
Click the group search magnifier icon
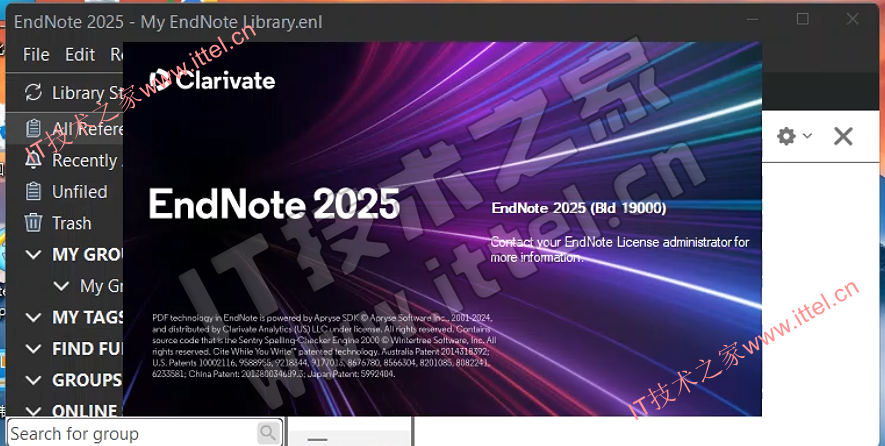click(x=268, y=433)
